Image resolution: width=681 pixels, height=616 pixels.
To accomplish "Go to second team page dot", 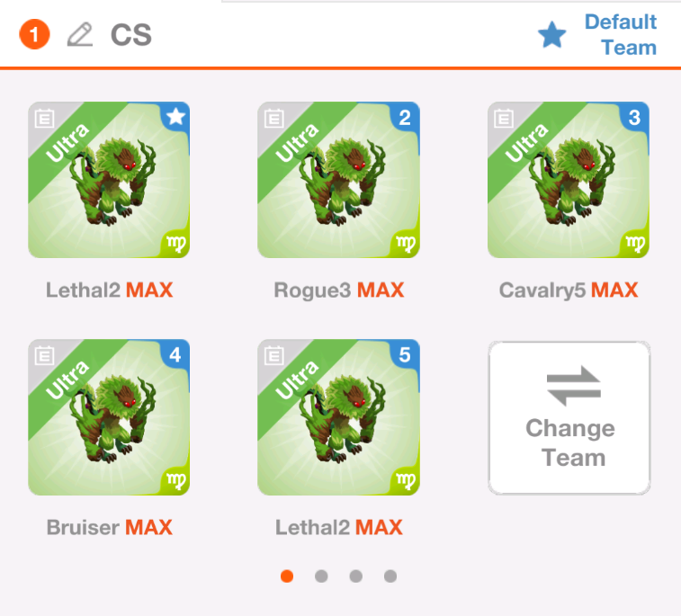I will coord(321,576).
